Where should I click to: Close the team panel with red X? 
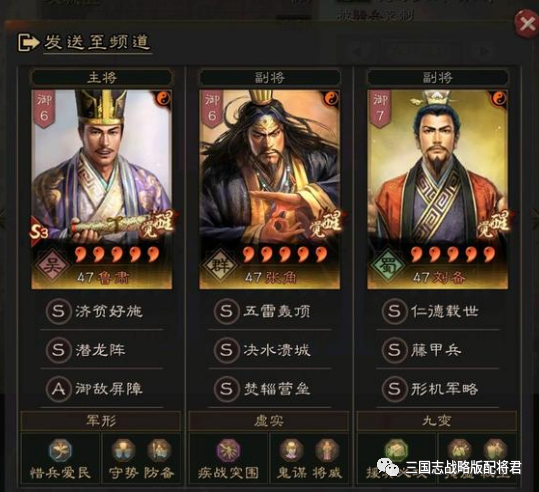(x=526, y=24)
